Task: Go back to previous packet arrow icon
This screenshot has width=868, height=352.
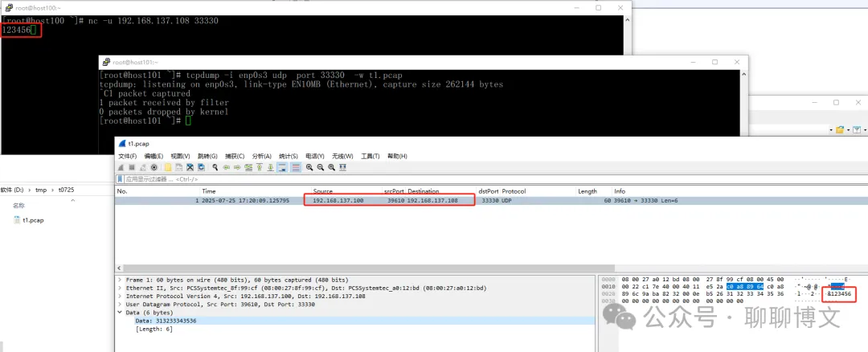Action: click(x=227, y=167)
